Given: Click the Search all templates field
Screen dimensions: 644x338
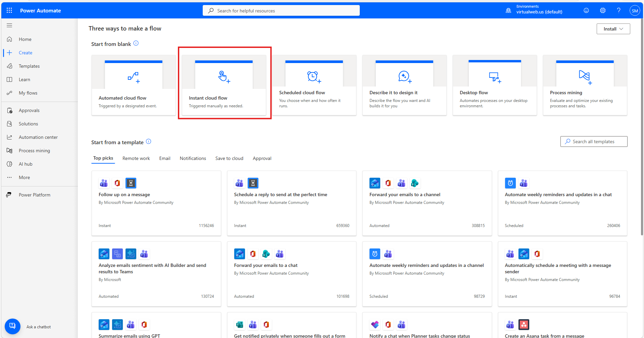Looking at the screenshot, I should click(594, 142).
